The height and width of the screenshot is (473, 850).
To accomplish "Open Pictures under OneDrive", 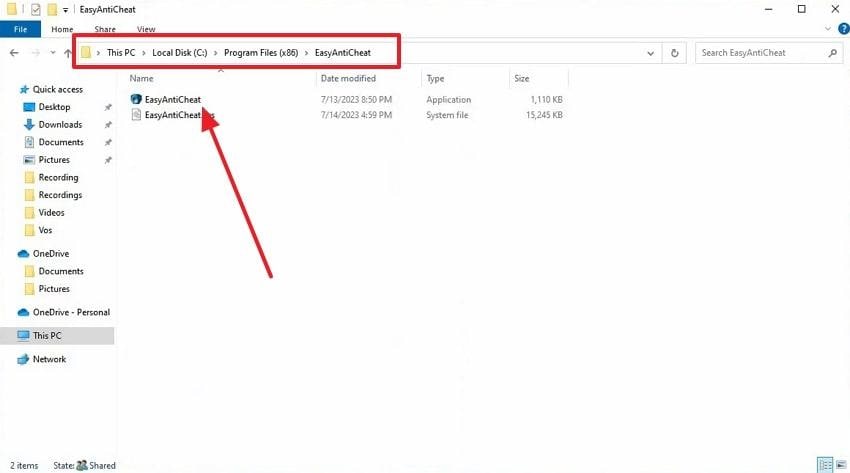I will click(x=54, y=289).
